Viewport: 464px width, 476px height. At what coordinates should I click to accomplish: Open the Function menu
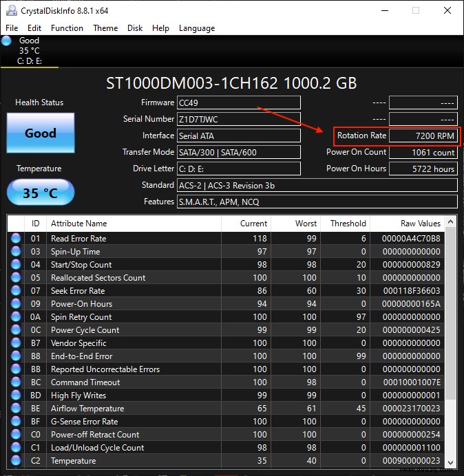click(x=67, y=28)
